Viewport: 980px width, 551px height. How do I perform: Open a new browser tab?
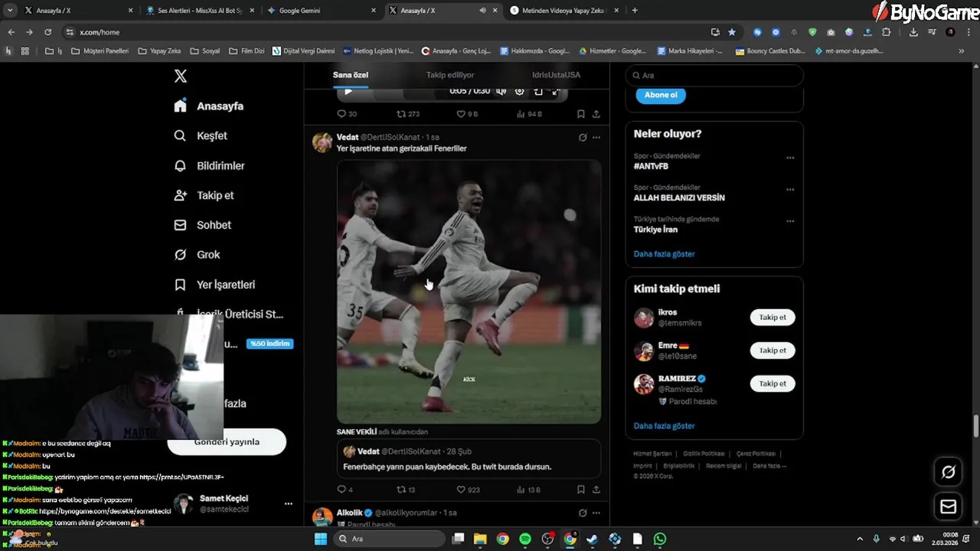click(635, 11)
